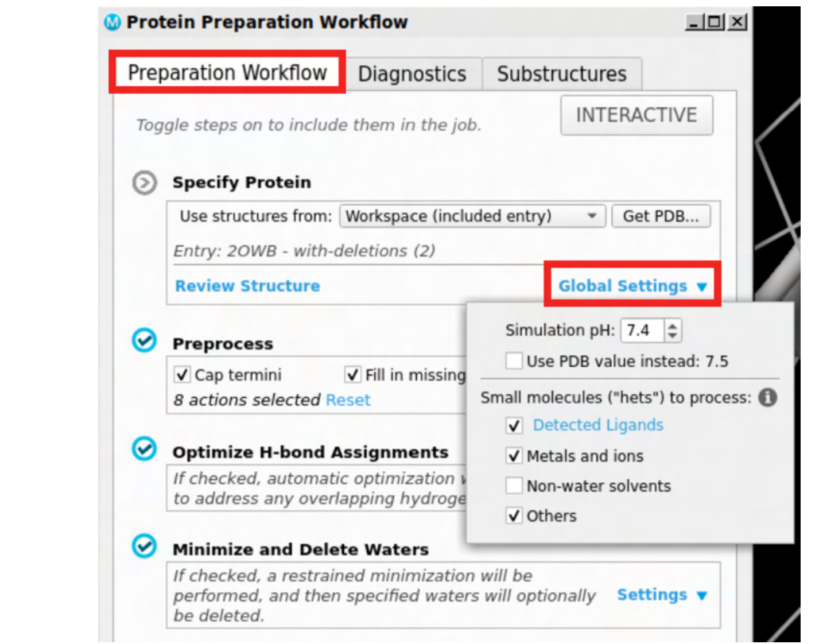The image size is (823, 644).
Task: Open the Review Structure link
Action: 247,286
